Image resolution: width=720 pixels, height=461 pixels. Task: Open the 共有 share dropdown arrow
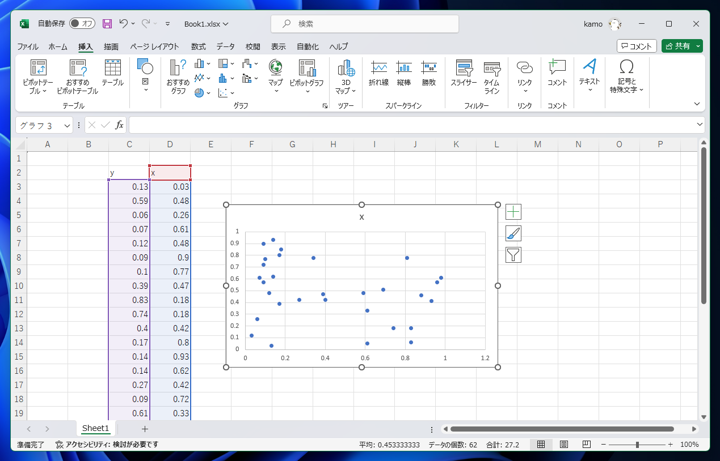(699, 46)
